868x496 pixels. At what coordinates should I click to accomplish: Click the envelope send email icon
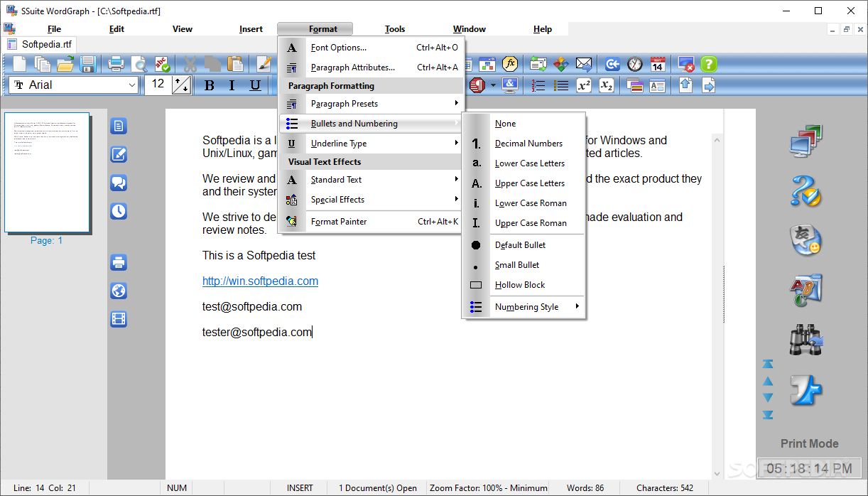point(584,64)
